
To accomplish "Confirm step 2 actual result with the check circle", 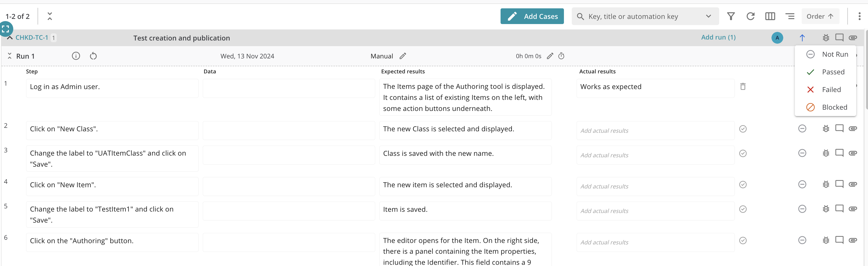I will click(743, 129).
